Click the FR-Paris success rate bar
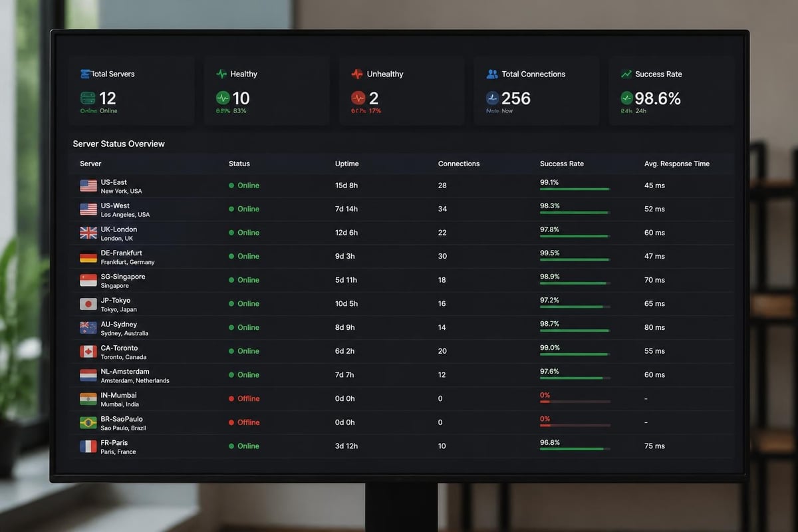798x532 pixels. coord(575,449)
